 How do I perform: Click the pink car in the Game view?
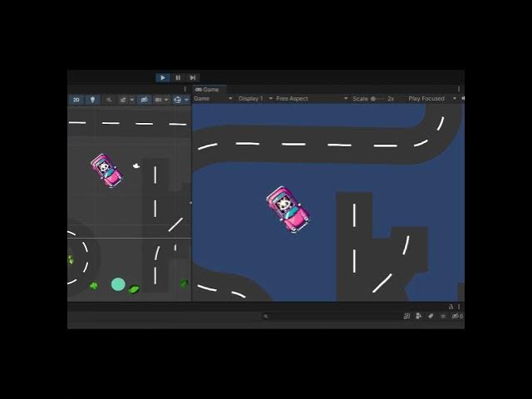tap(288, 209)
